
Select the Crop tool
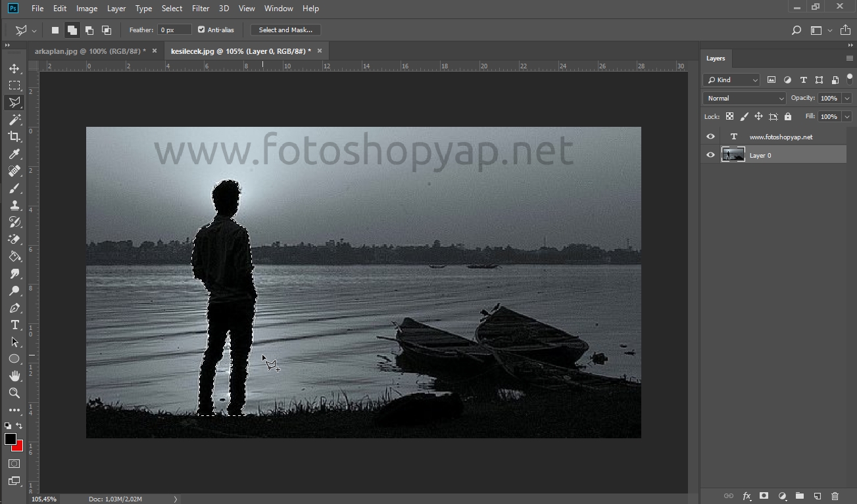point(14,137)
